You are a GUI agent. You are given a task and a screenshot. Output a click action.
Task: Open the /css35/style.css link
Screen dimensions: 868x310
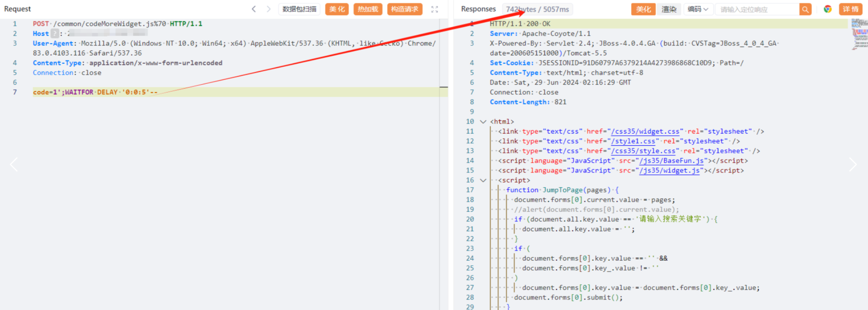[643, 151]
